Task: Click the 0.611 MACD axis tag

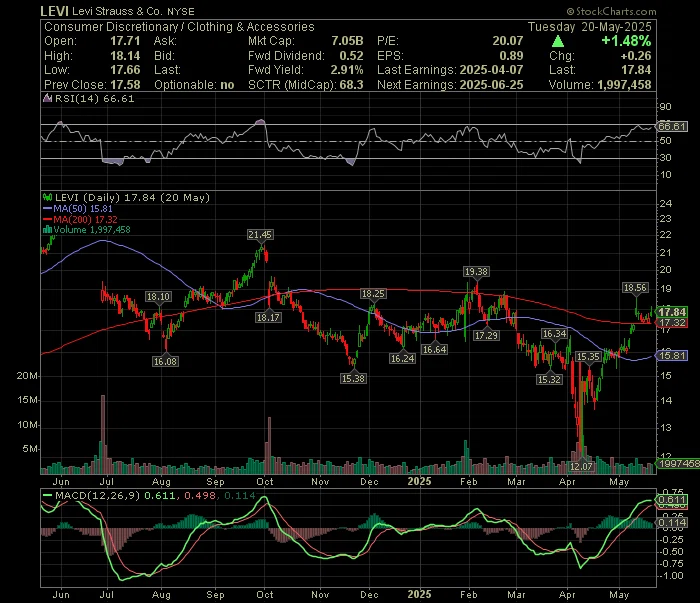Action: 672,499
